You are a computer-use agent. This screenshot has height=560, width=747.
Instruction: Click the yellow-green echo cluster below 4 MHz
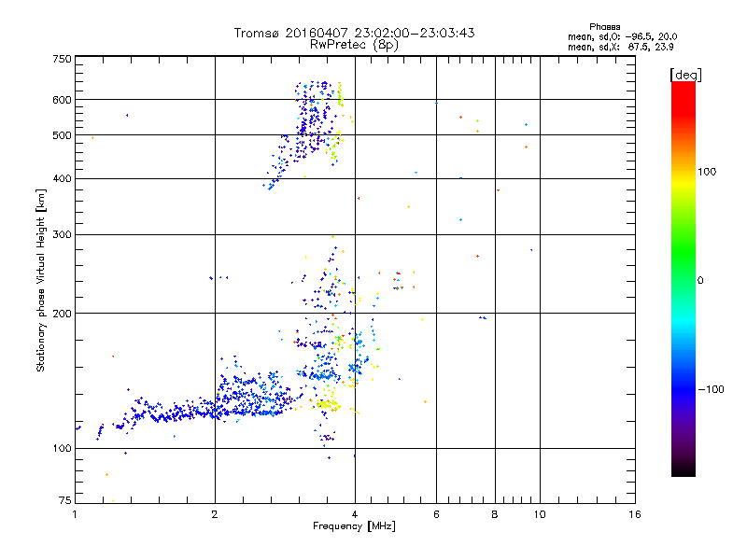328,405
